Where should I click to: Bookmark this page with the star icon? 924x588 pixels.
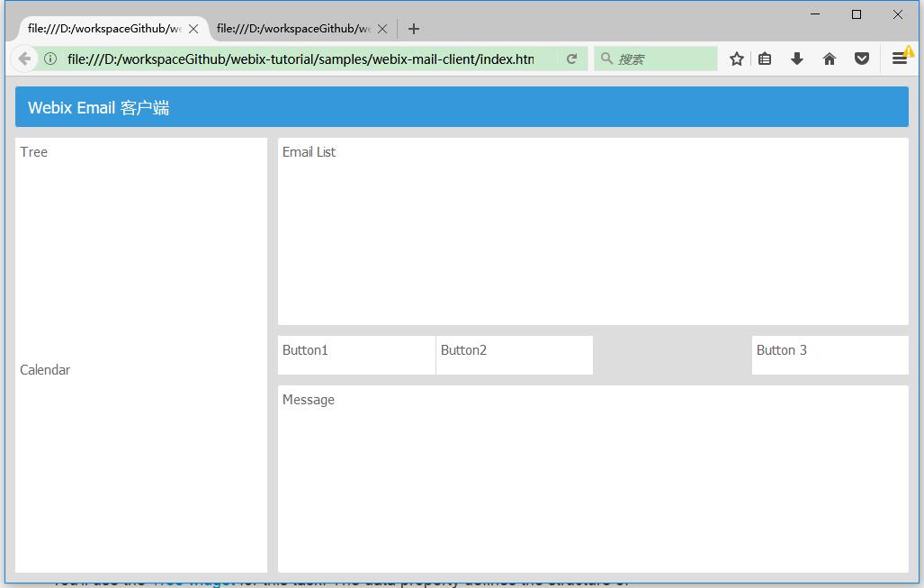[737, 59]
